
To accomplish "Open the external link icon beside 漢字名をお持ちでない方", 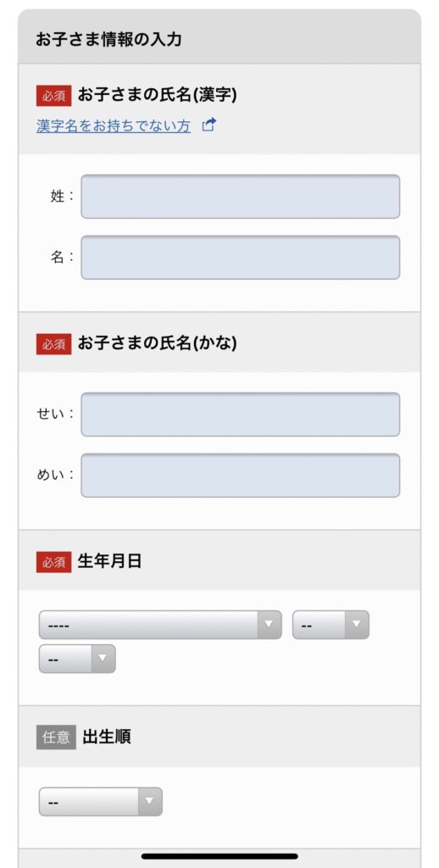I will pyautogui.click(x=208, y=125).
